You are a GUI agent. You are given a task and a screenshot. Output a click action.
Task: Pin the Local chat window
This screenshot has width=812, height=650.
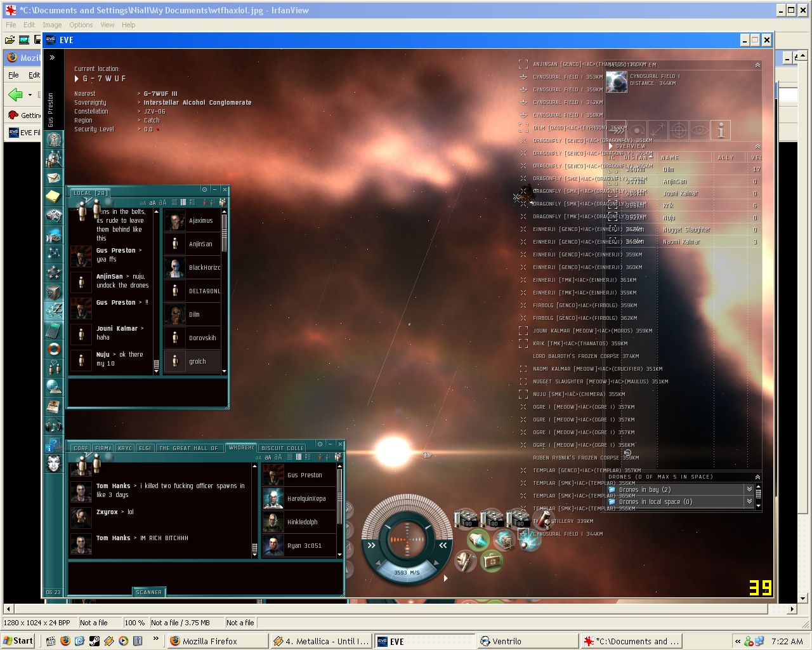[204, 189]
